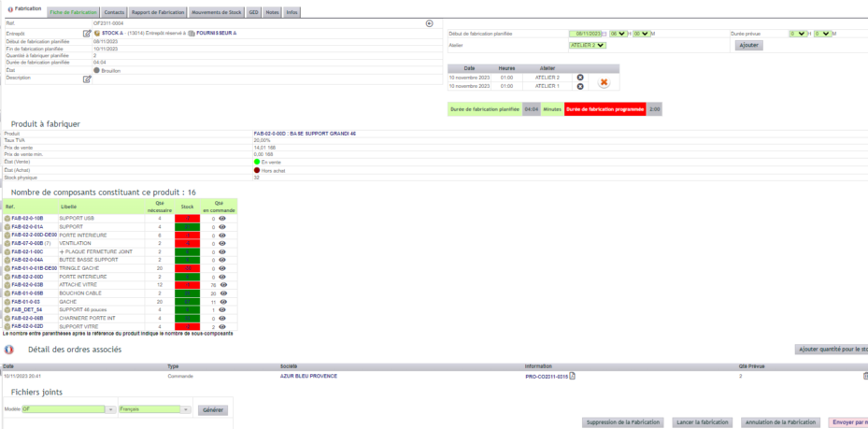Click red stock cell of SUPPORT USB
This screenshot has width=868, height=429.
(187, 219)
